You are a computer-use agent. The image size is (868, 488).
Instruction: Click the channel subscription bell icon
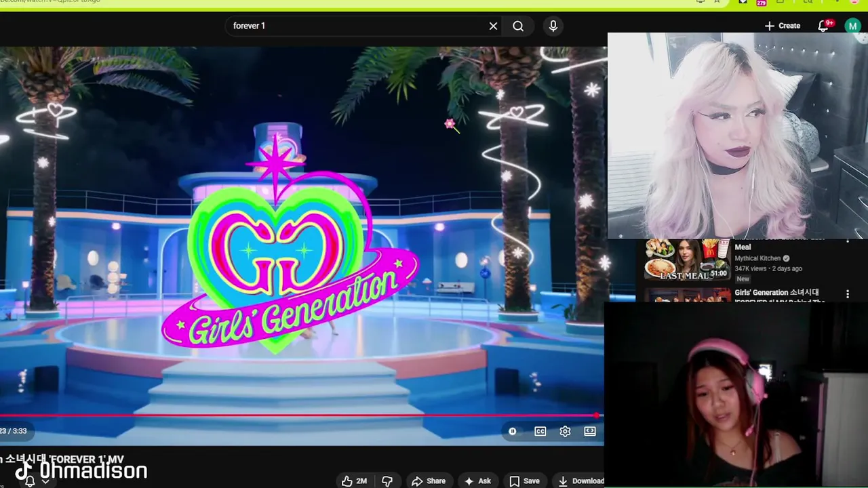coord(30,481)
